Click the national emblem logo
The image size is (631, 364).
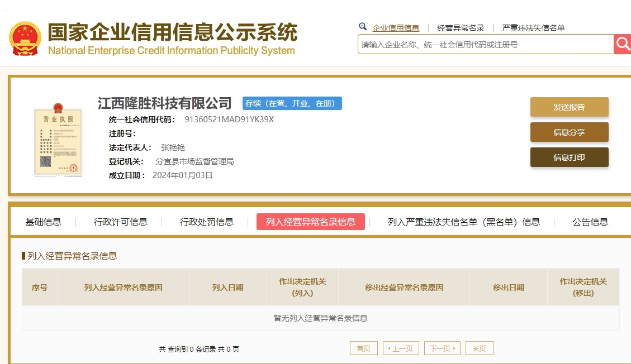point(25,39)
